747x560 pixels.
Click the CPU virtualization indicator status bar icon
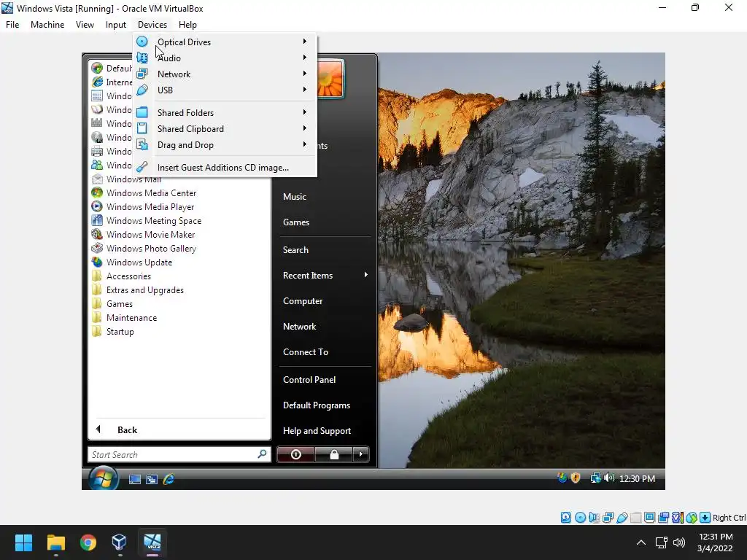pyautogui.click(x=677, y=518)
